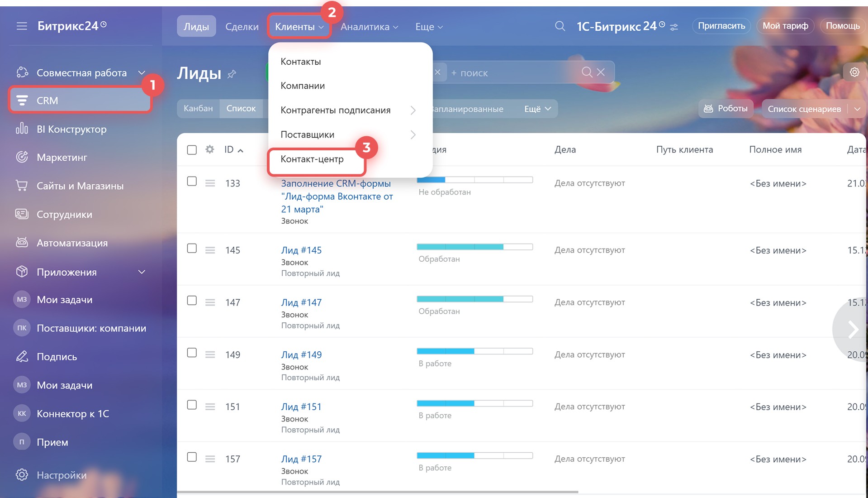The width and height of the screenshot is (868, 498).
Task: Click the Подпись pen icon
Action: tap(22, 356)
